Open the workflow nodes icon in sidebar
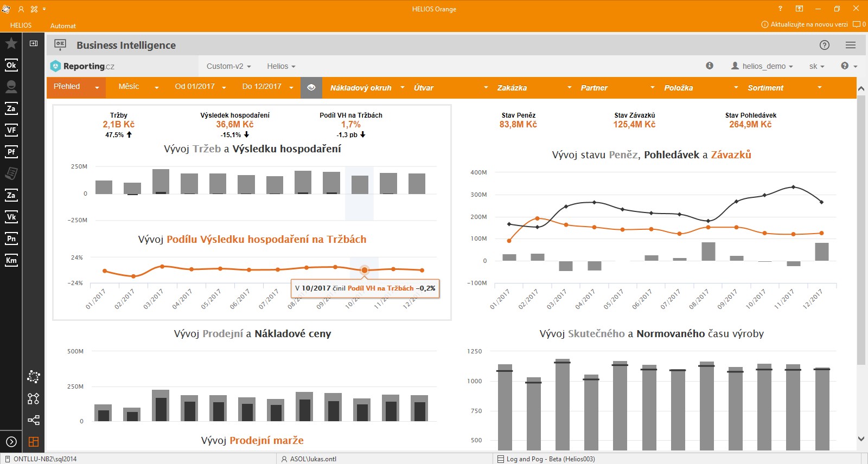This screenshot has width=868, height=464. (x=34, y=398)
